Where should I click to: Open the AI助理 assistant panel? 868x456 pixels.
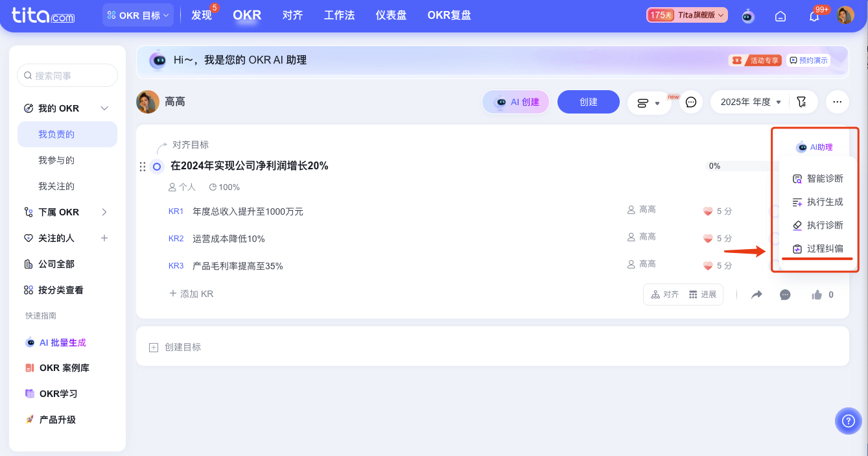(x=816, y=147)
